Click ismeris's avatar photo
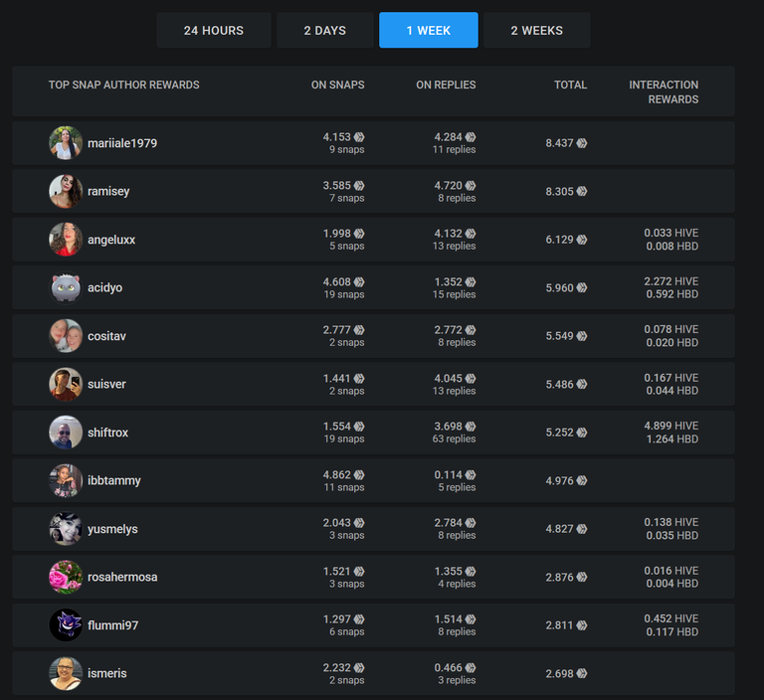 coord(66,673)
